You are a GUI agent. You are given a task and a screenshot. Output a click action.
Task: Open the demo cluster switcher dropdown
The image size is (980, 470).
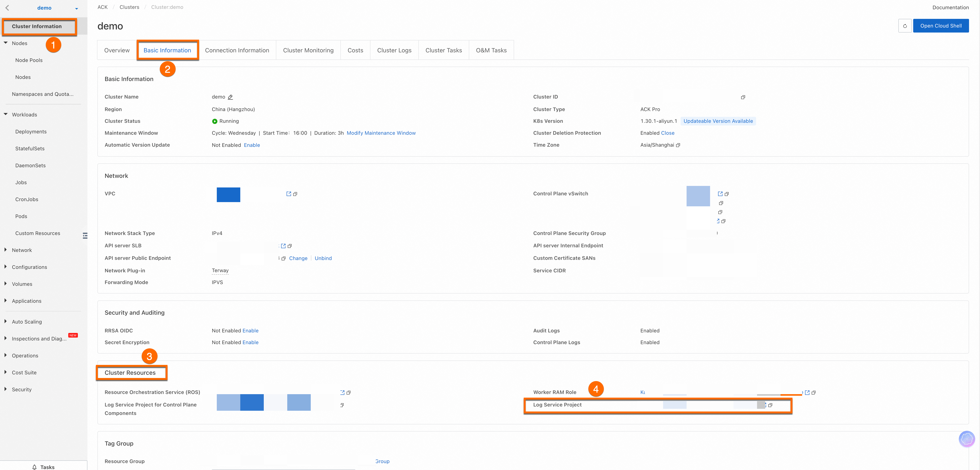click(76, 8)
